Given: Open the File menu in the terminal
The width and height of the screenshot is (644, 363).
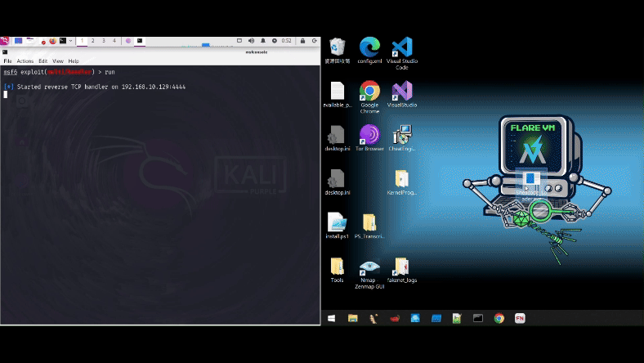Looking at the screenshot, I should [7, 61].
